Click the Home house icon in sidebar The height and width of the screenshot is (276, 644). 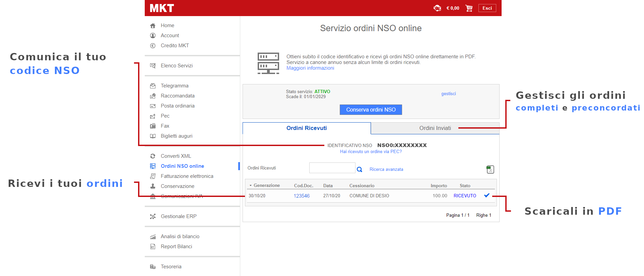click(153, 25)
